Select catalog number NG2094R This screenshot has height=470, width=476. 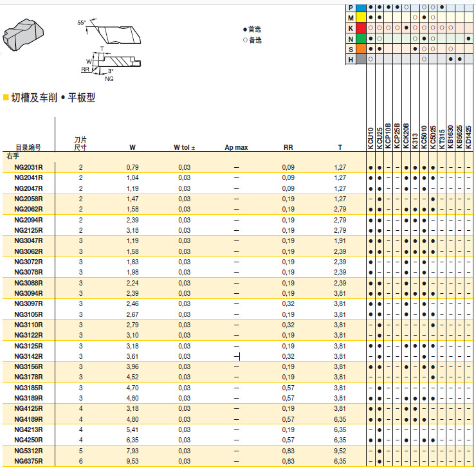[28, 220]
